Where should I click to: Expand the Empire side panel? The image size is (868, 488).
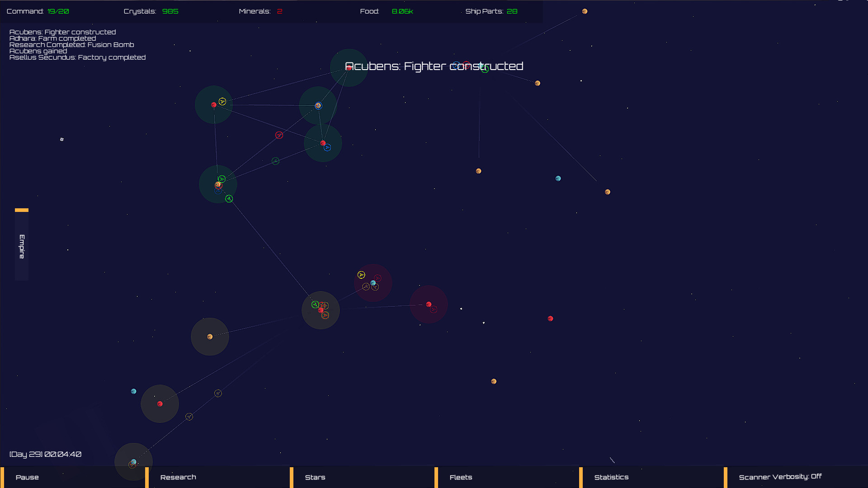click(x=22, y=244)
